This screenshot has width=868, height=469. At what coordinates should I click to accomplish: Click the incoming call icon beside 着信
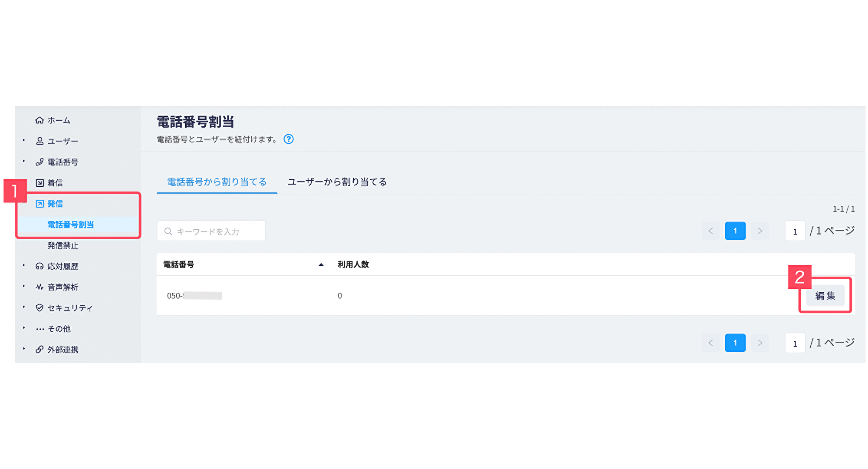click(x=39, y=183)
